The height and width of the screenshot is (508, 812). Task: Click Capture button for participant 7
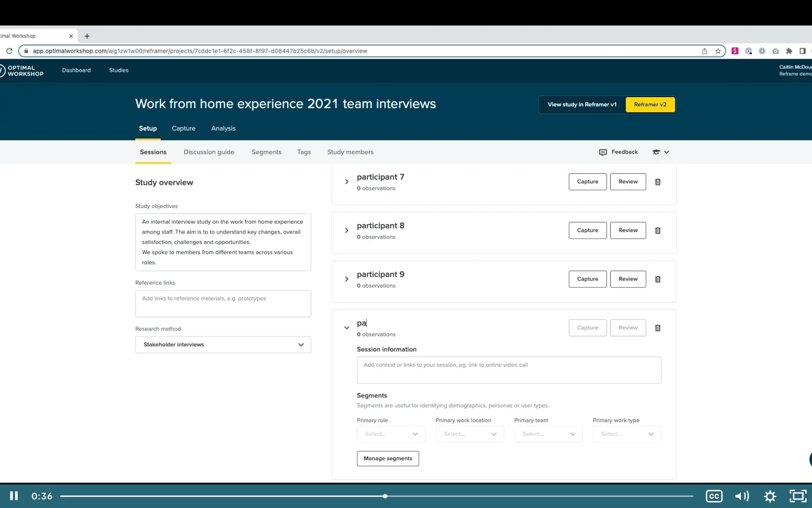point(587,182)
